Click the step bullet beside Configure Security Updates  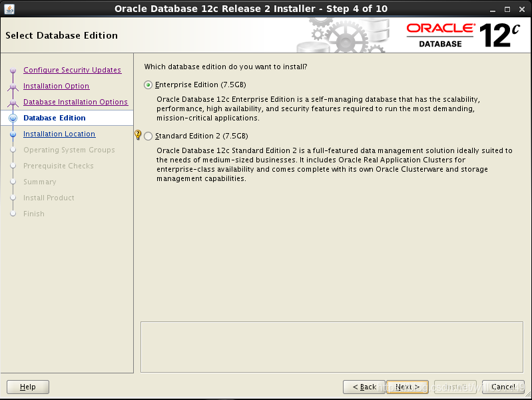[x=13, y=71]
